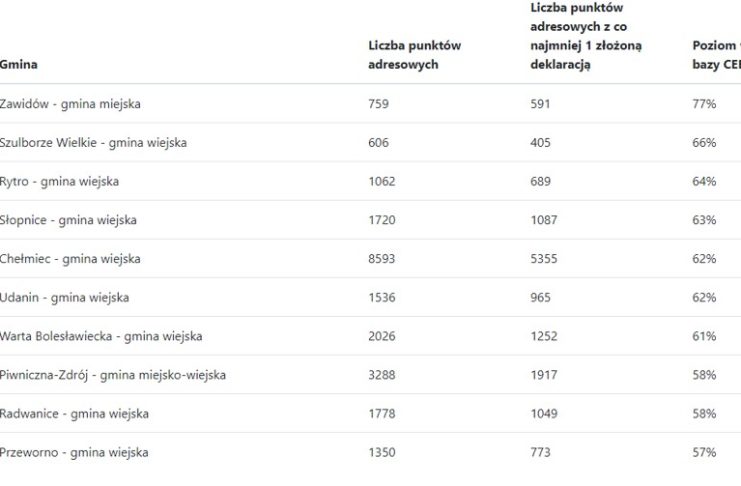This screenshot has height=486, width=741.
Task: Click the value 5355 declarations cell
Action: tap(543, 259)
